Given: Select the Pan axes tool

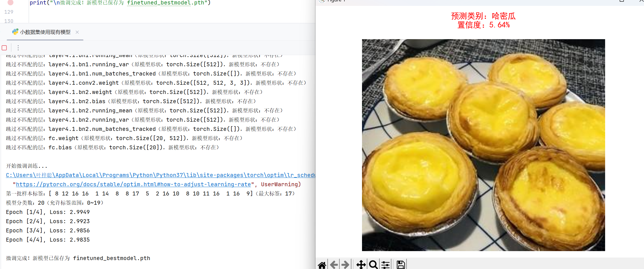Looking at the screenshot, I should 361,265.
